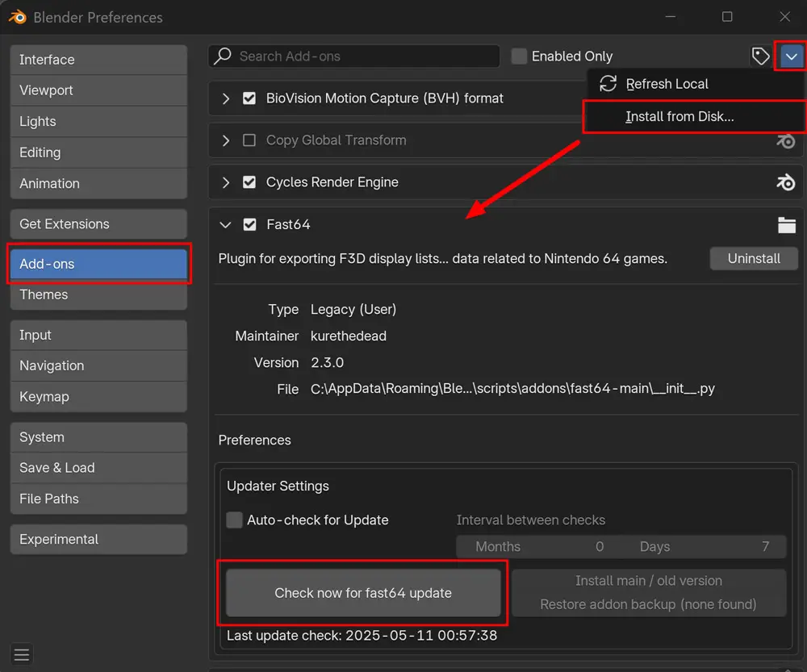Uncheck the Fast64 add-on checkbox
The image size is (807, 672).
(x=249, y=225)
